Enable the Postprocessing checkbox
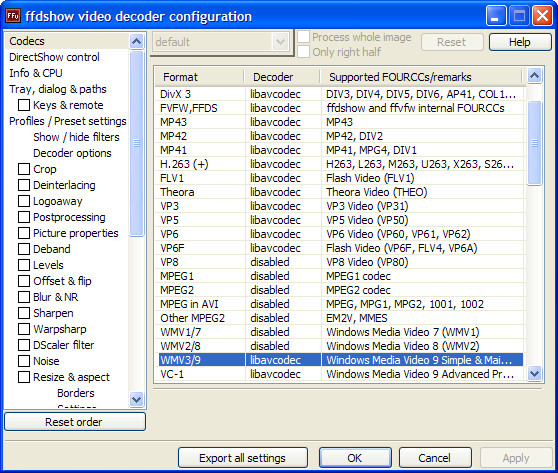Screen dimensions: 558x473 coord(24,217)
